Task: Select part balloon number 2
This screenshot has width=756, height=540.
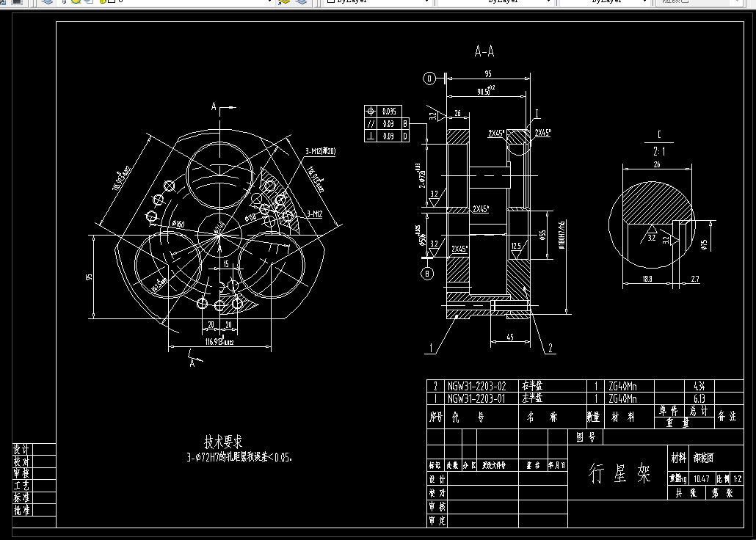Action: pos(550,349)
